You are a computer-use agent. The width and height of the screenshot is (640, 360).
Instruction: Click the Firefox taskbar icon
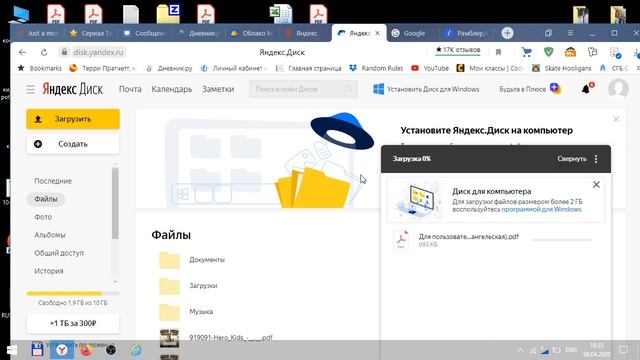coord(86,350)
